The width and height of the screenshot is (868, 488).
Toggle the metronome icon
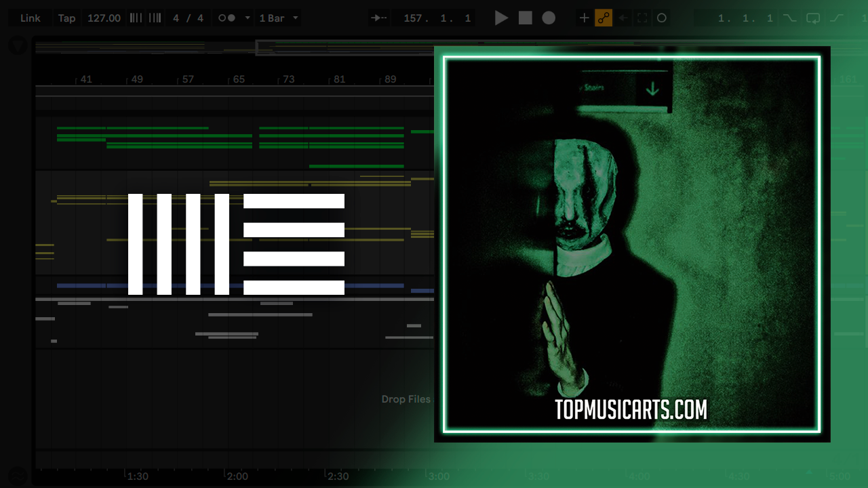pyautogui.click(x=226, y=18)
